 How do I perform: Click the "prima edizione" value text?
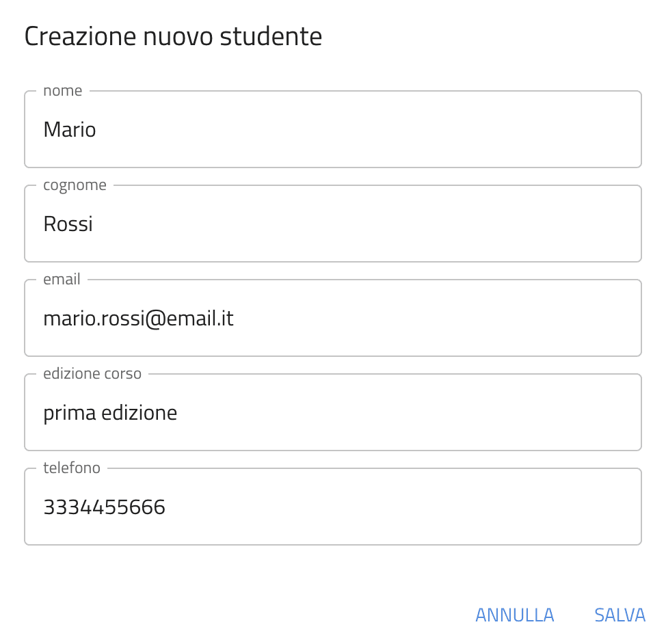point(110,412)
